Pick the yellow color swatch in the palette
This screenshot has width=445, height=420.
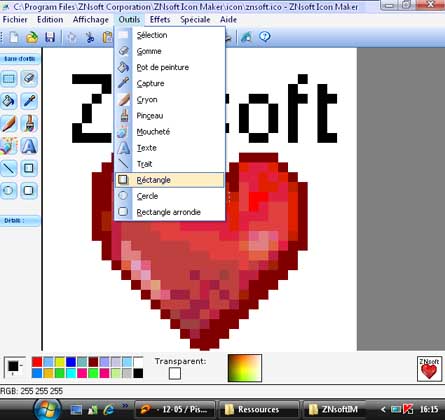click(60, 362)
